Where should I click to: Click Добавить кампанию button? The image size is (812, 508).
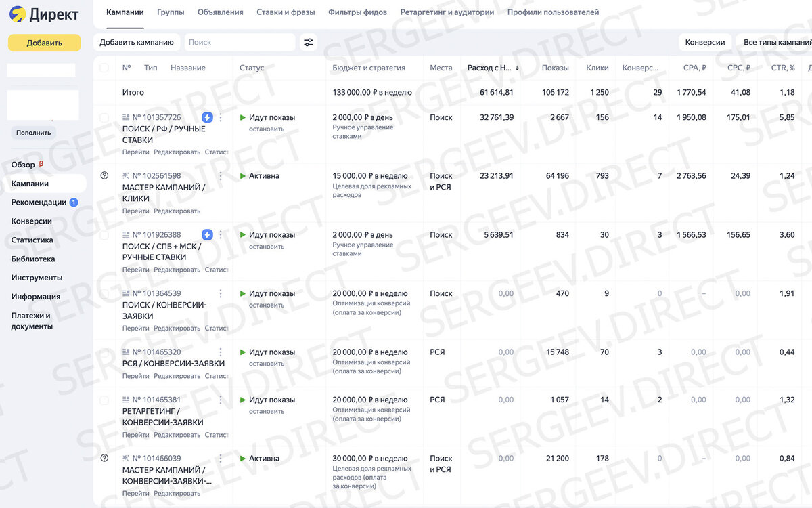[137, 42]
